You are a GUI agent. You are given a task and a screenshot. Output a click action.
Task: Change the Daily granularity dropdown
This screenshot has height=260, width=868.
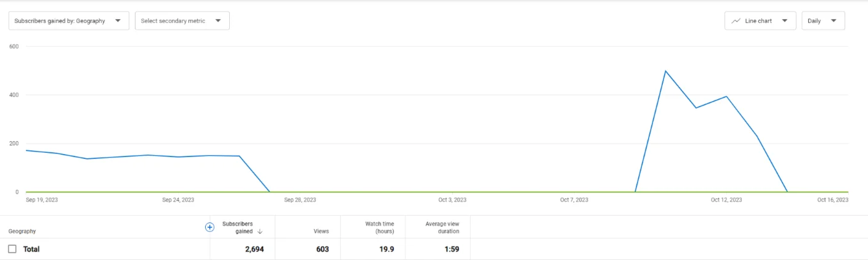pyautogui.click(x=823, y=20)
